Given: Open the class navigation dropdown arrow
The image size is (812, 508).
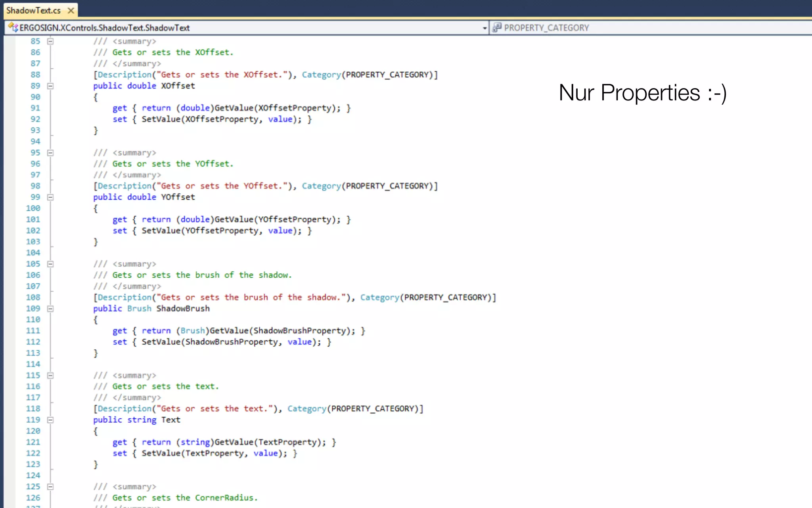Looking at the screenshot, I should [485, 28].
